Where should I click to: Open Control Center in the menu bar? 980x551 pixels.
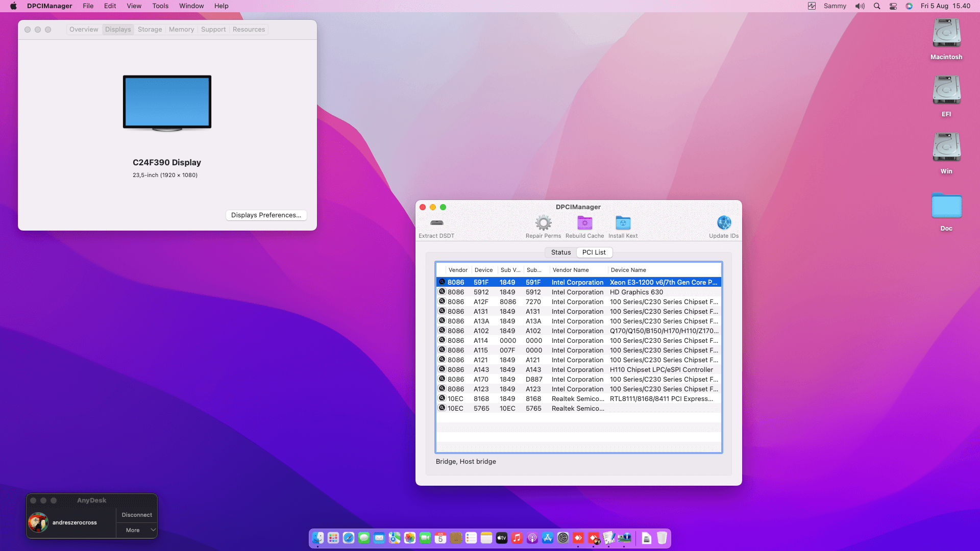(893, 6)
